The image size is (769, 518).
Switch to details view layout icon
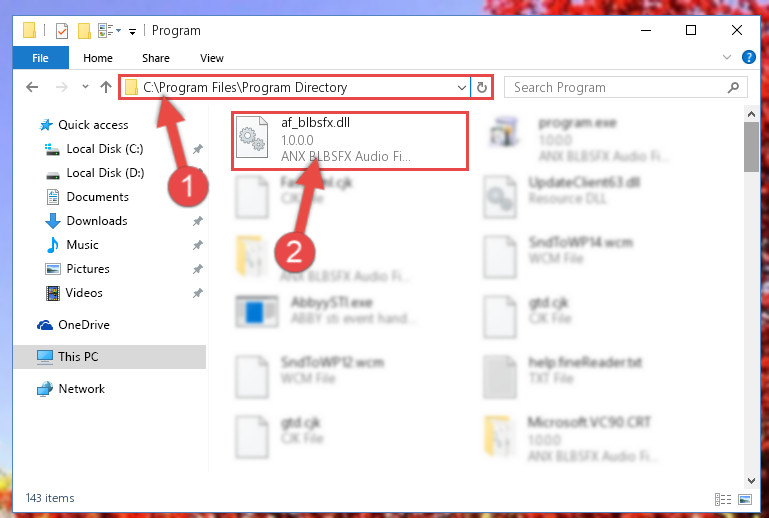723,499
